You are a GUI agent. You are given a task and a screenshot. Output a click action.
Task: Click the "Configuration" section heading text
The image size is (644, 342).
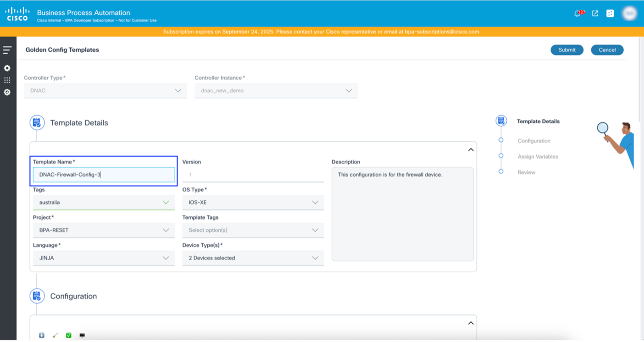73,296
